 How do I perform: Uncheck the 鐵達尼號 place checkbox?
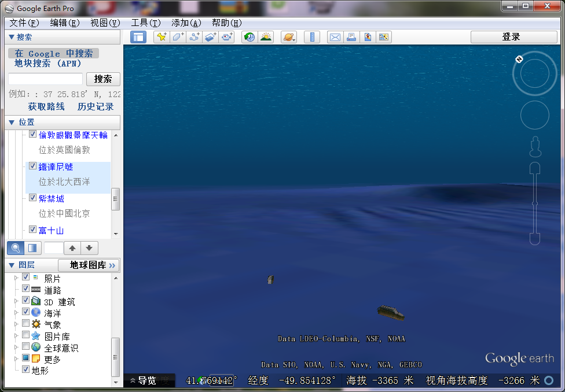[x=33, y=166]
